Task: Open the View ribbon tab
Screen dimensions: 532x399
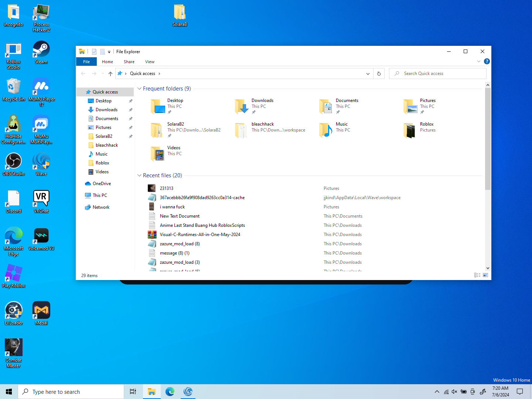Action: coord(150,62)
